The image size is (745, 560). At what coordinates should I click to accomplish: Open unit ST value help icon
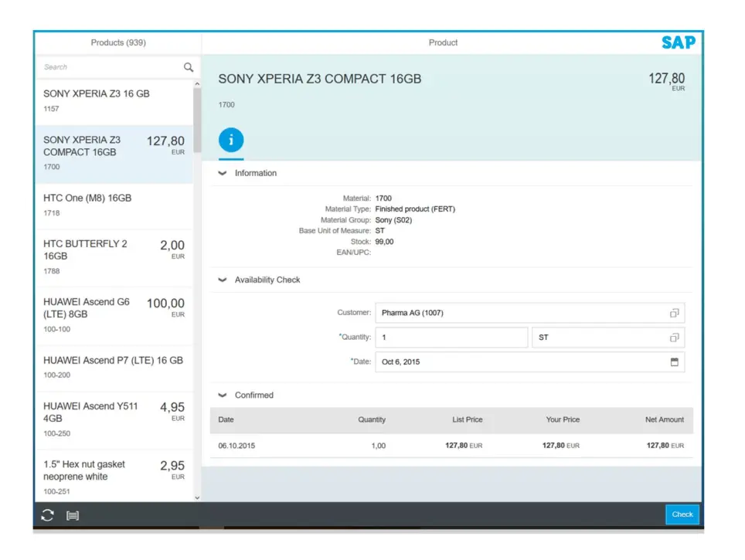click(674, 338)
